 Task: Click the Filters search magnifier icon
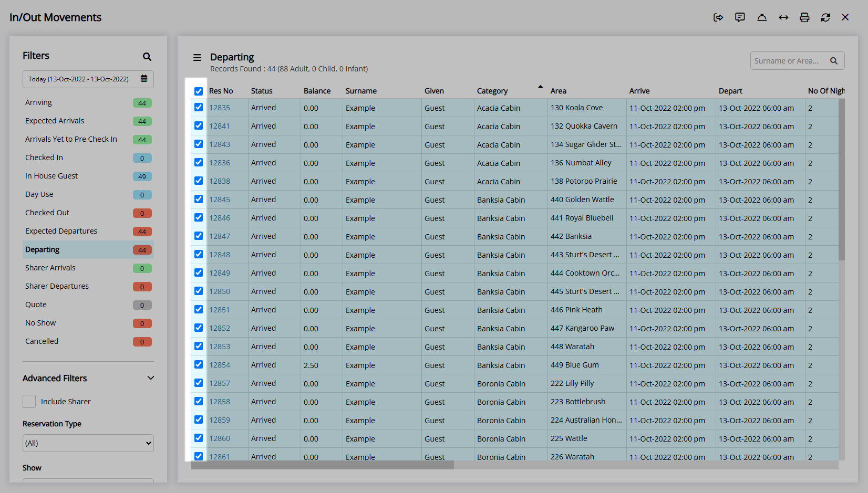click(x=147, y=57)
